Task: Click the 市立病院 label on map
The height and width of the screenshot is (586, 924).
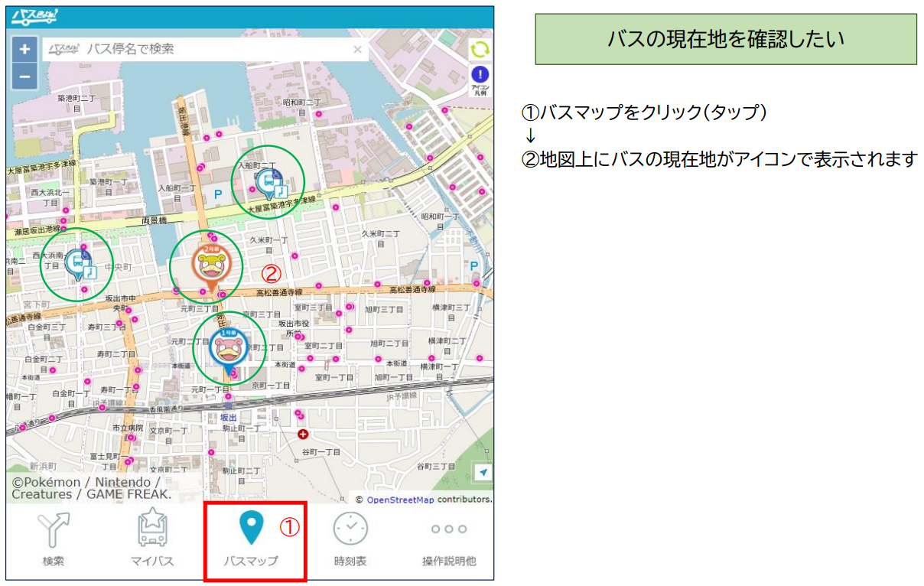Action: [127, 428]
